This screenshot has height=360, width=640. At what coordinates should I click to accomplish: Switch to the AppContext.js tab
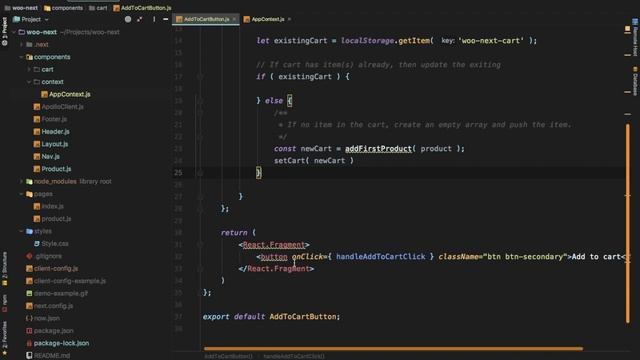click(x=267, y=19)
